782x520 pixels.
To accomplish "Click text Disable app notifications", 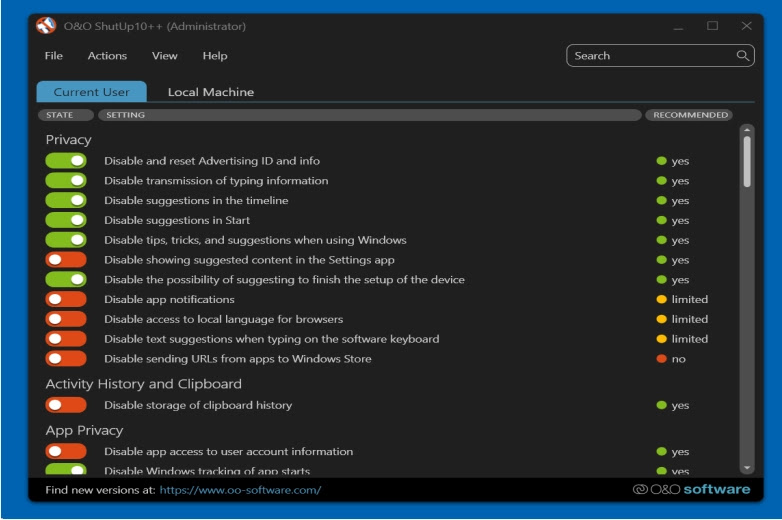I will point(169,299).
